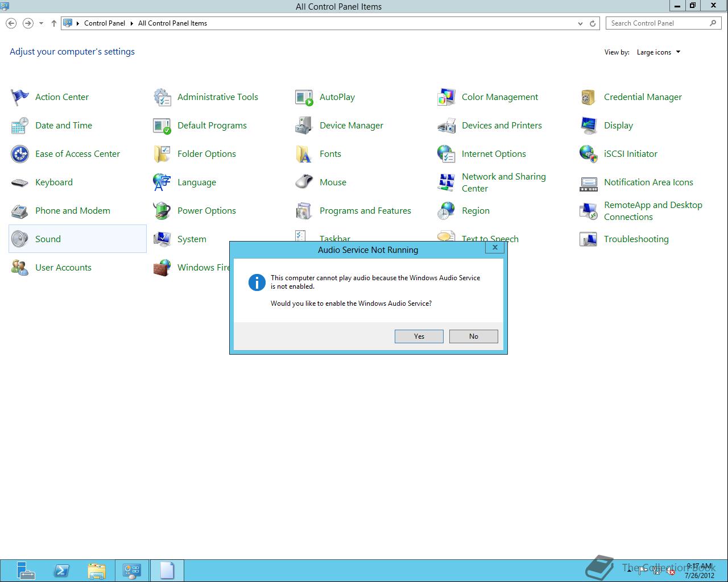
Task: Open the Mouse icon
Action: (304, 182)
